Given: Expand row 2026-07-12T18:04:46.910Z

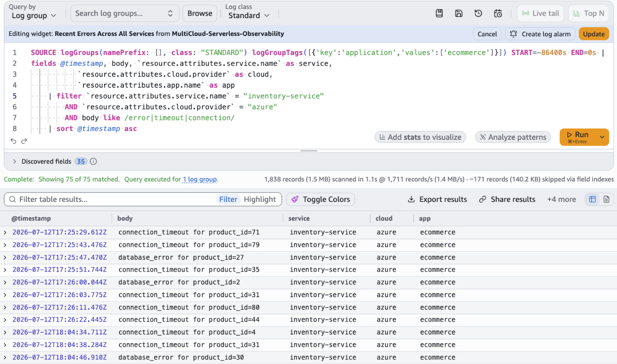Looking at the screenshot, I should (5, 357).
